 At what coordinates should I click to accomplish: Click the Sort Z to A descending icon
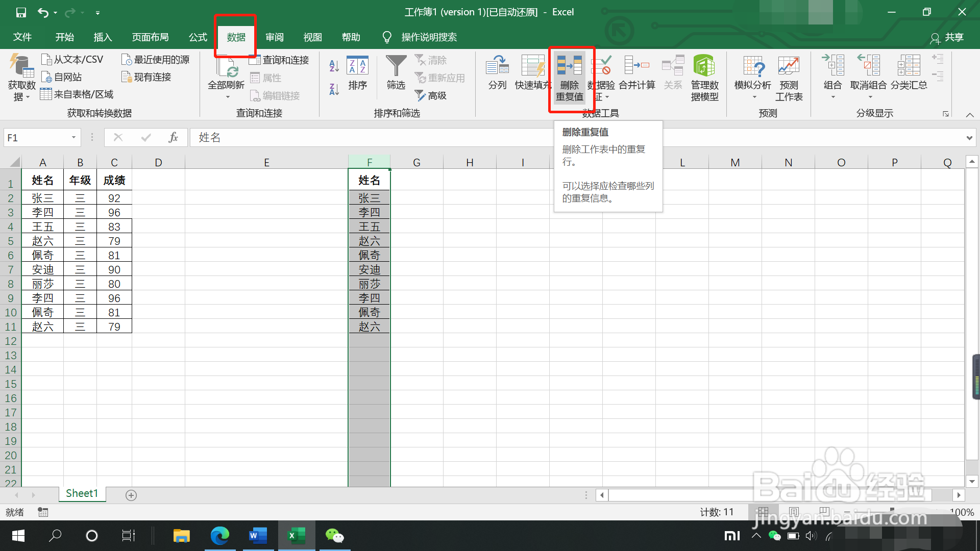[334, 90]
